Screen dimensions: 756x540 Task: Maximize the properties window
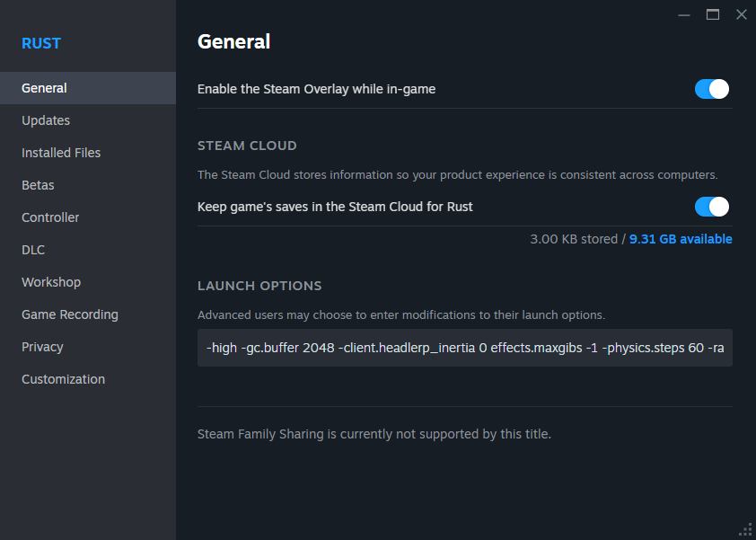point(713,15)
